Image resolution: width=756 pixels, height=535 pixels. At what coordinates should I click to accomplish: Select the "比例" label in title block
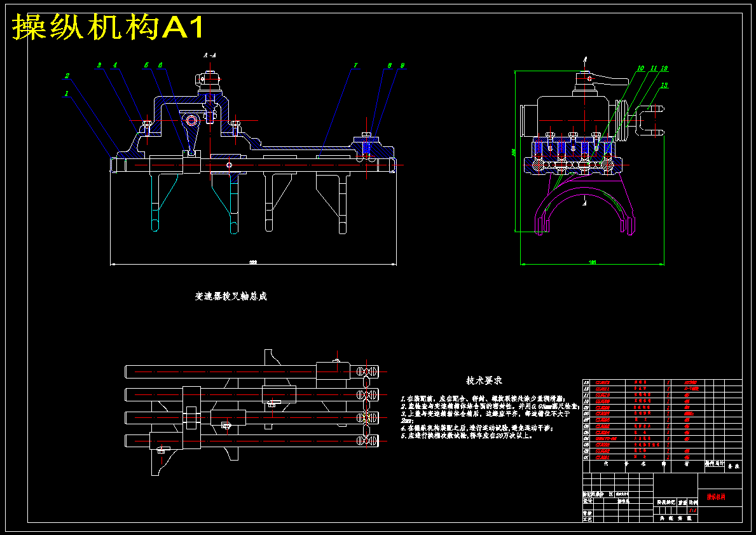point(692,502)
